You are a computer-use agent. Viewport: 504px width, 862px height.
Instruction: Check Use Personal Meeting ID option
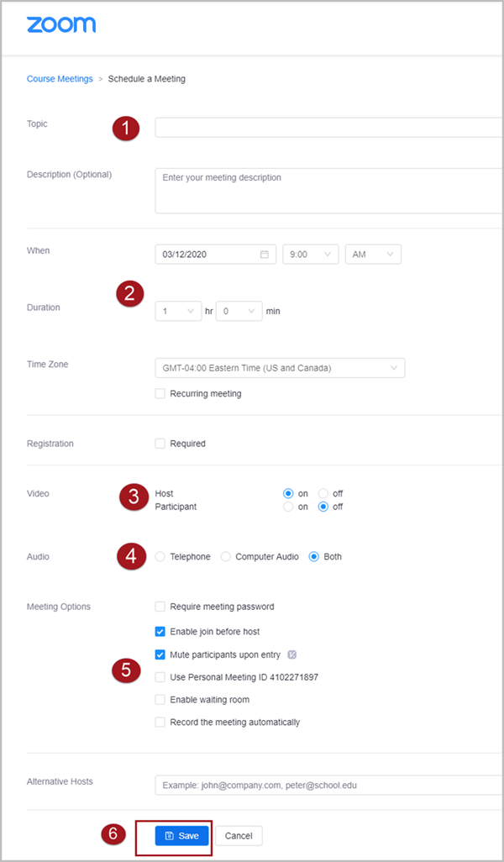coord(160,677)
